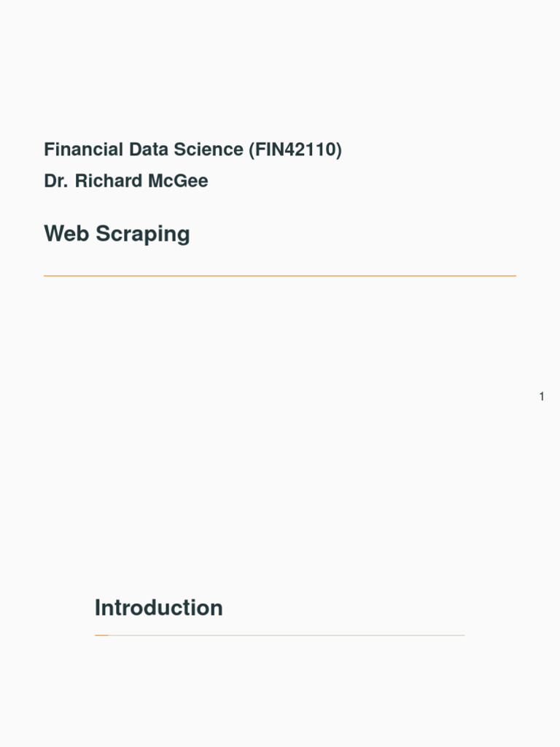
Task: Click the letters "FIN" in the course code
Action: click(x=270, y=150)
